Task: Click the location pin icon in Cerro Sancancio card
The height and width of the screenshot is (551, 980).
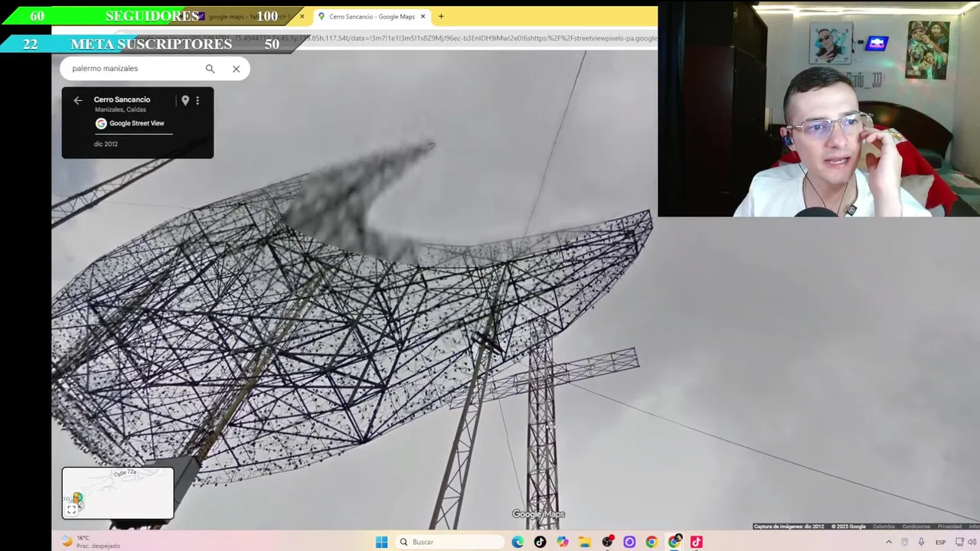Action: tap(185, 100)
